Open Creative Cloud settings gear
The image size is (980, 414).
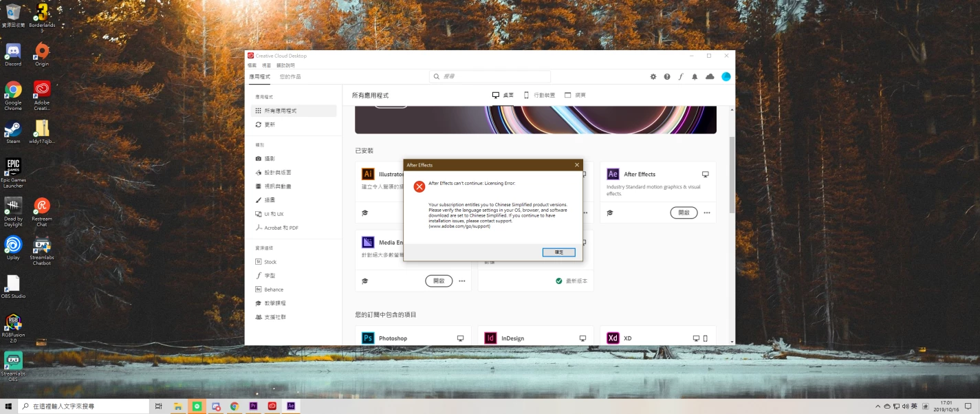653,77
